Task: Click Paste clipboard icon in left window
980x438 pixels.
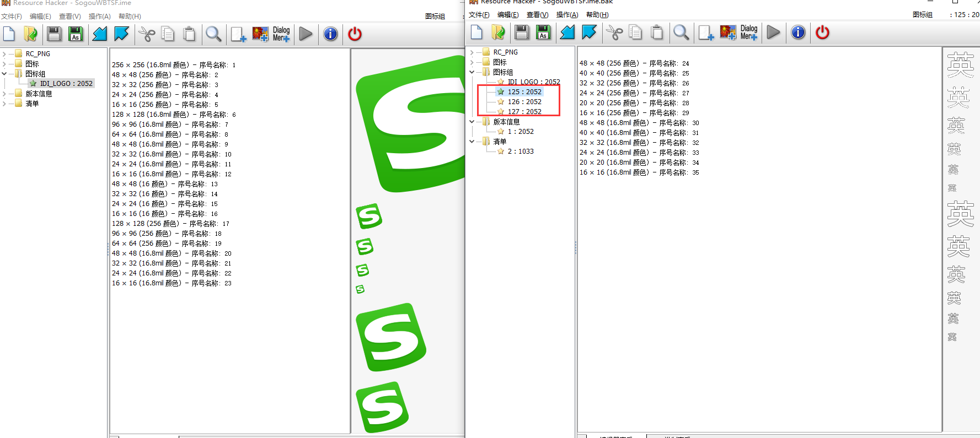Action: (x=189, y=34)
